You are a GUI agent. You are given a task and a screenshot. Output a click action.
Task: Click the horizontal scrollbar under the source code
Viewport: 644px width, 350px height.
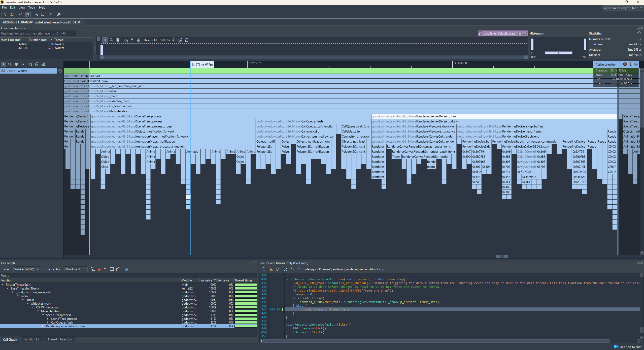pos(436,341)
